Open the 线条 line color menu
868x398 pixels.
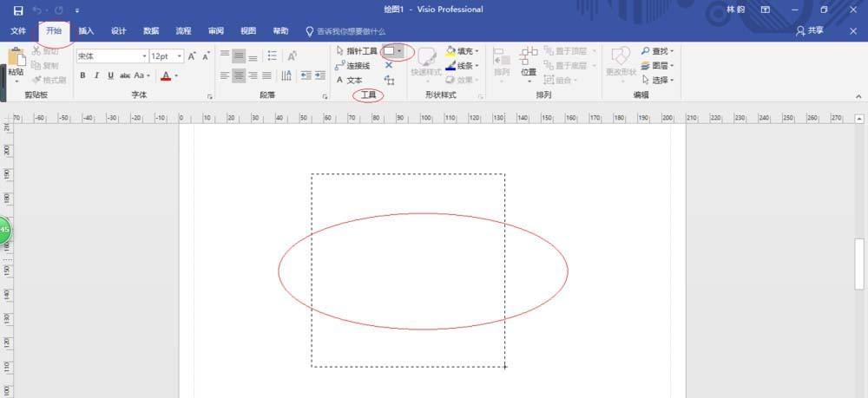[x=463, y=66]
